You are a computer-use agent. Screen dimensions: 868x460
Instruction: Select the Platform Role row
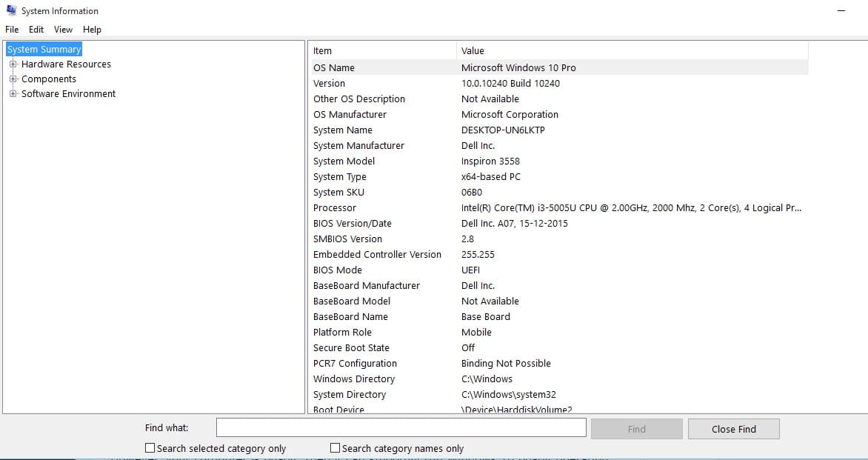(x=559, y=331)
